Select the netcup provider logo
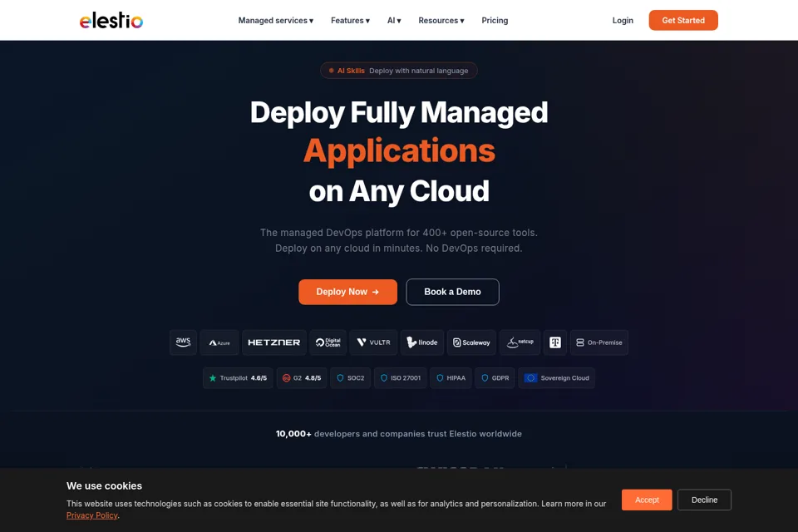798x532 pixels. (x=520, y=342)
